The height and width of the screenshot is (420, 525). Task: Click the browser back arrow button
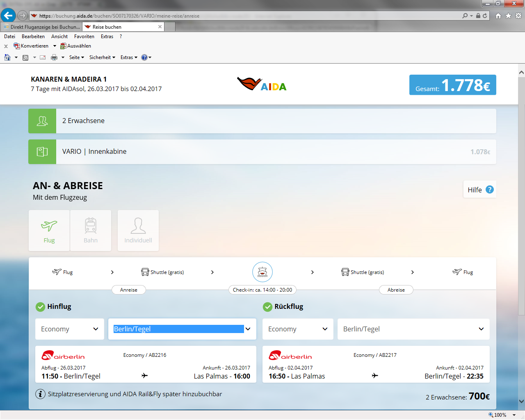coord(8,16)
